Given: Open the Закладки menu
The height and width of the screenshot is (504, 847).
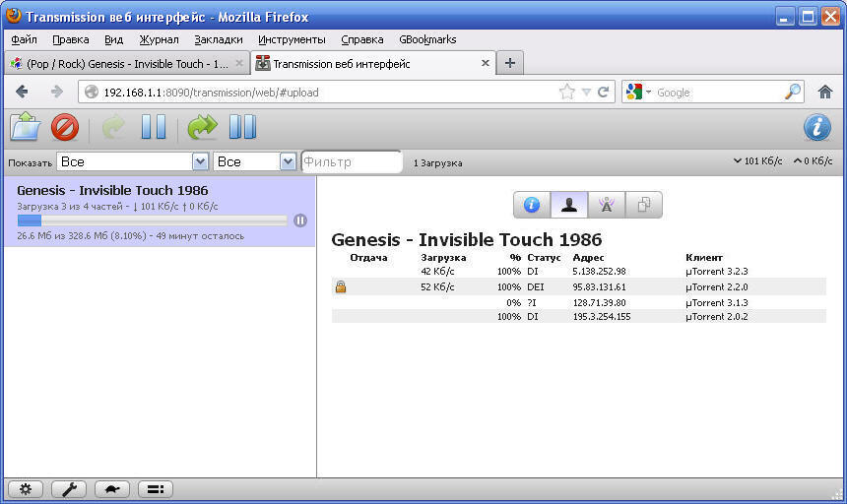Looking at the screenshot, I should pos(219,39).
